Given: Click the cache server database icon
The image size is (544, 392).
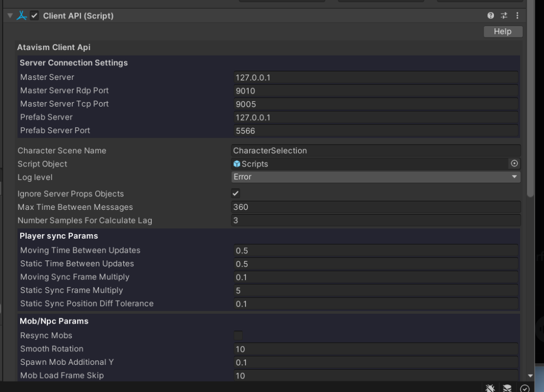Looking at the screenshot, I should pos(508,388).
